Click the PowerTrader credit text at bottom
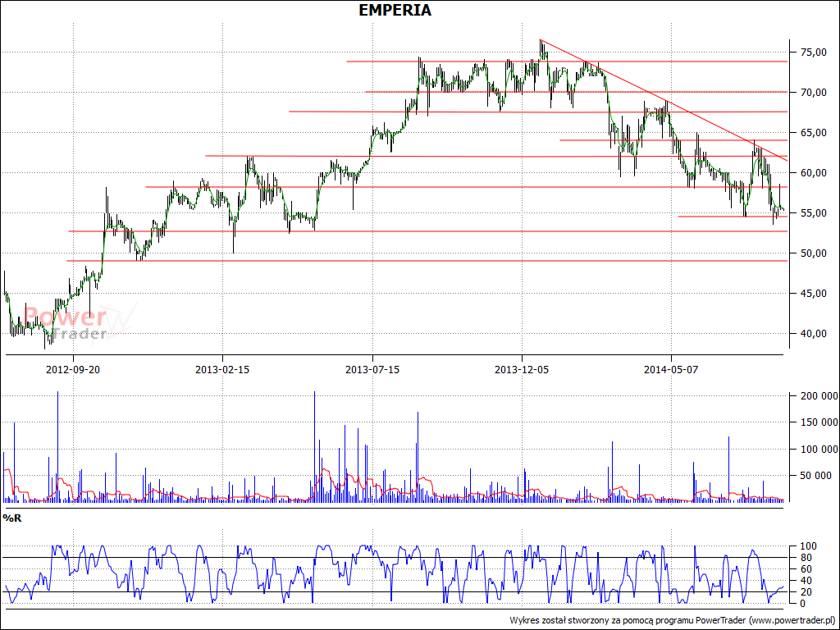The height and width of the screenshot is (630, 840). pos(673,620)
